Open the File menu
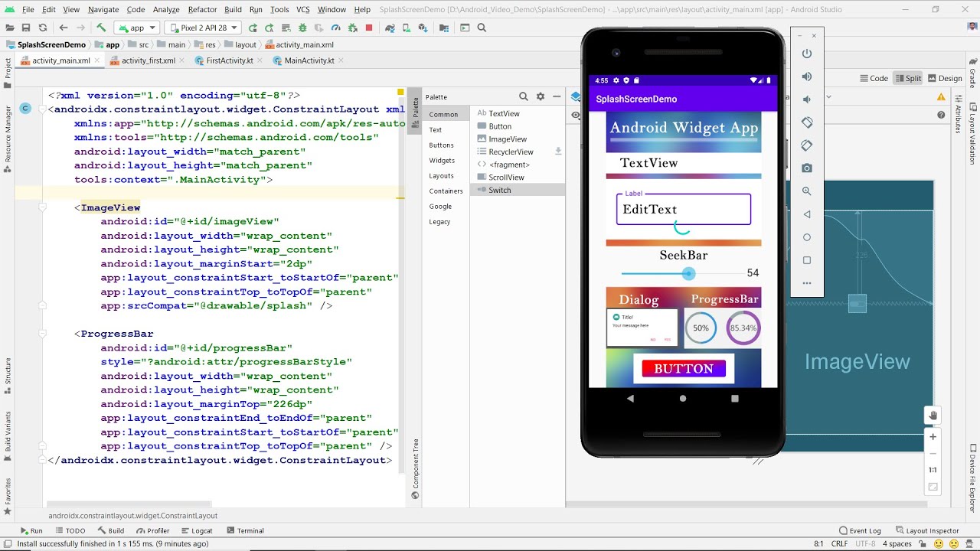Image resolution: width=980 pixels, height=551 pixels. click(x=28, y=9)
